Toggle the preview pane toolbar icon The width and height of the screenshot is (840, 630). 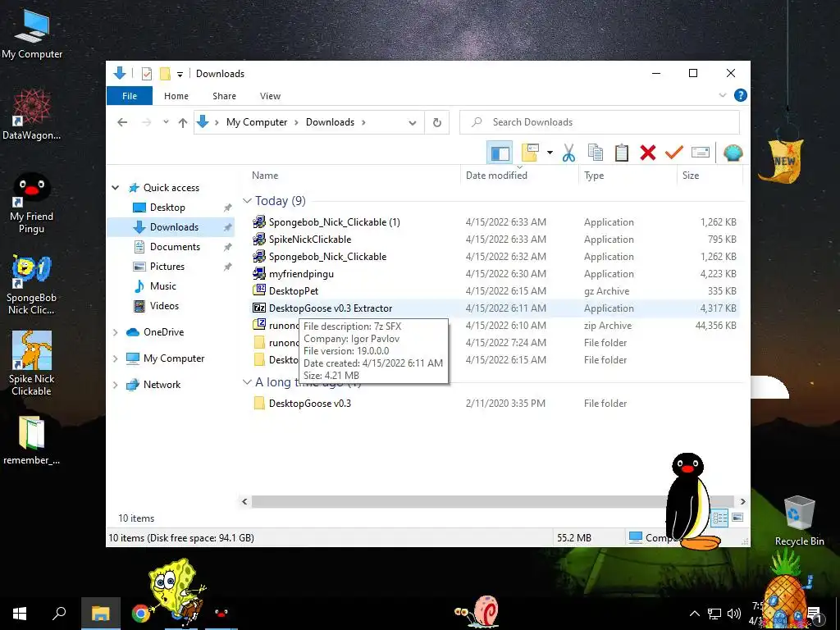(500, 153)
